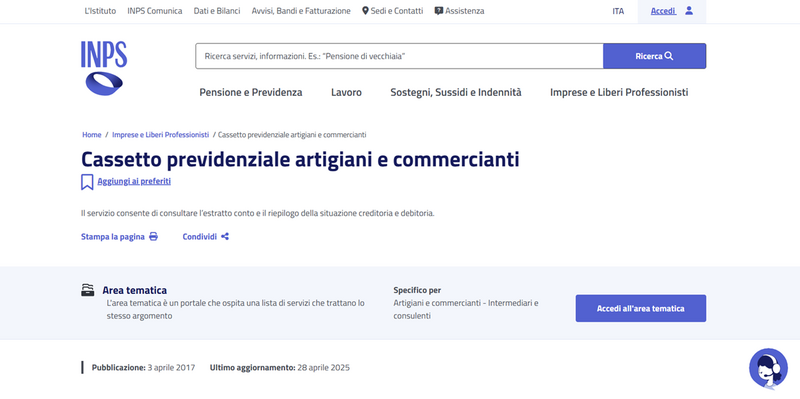Go to Home in breadcrumb
Viewport: 800px width, 399px height.
coord(92,135)
